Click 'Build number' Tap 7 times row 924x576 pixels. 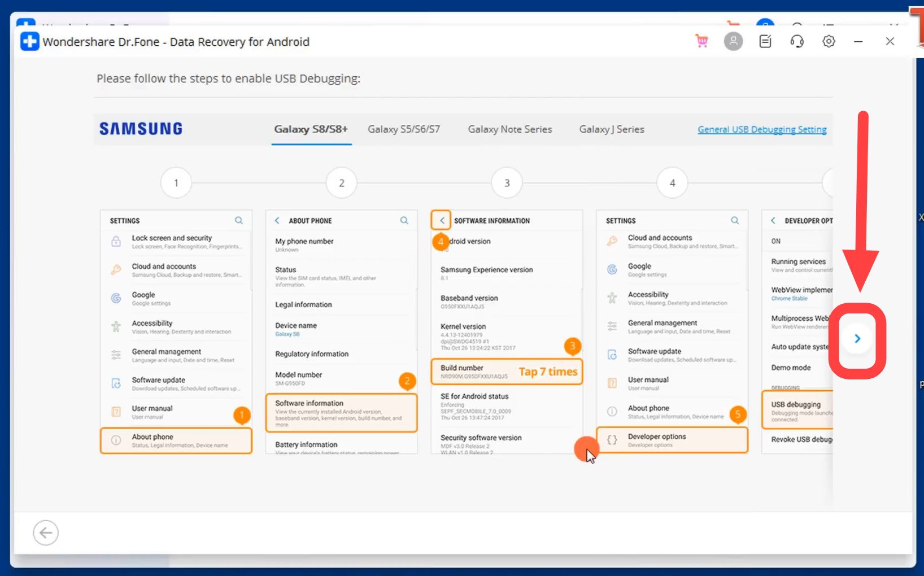coord(507,372)
